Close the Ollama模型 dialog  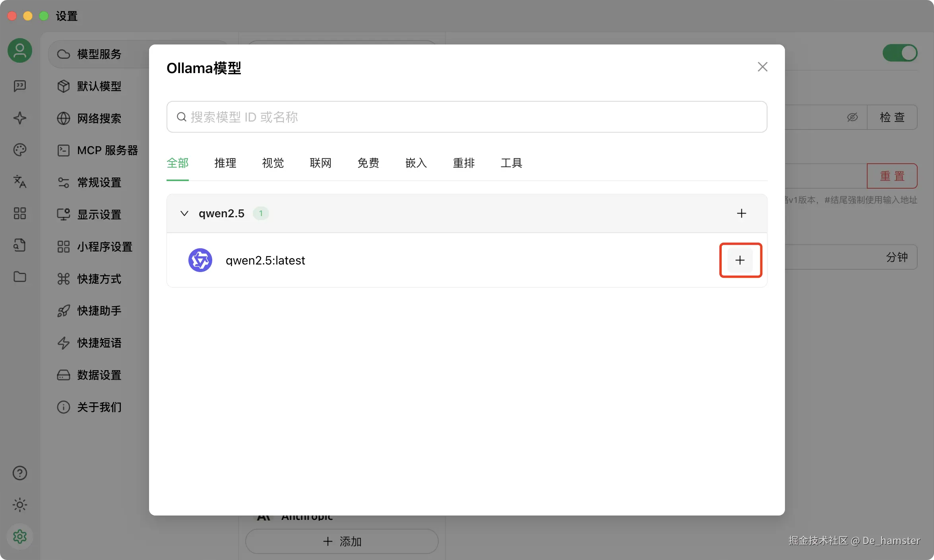point(762,67)
